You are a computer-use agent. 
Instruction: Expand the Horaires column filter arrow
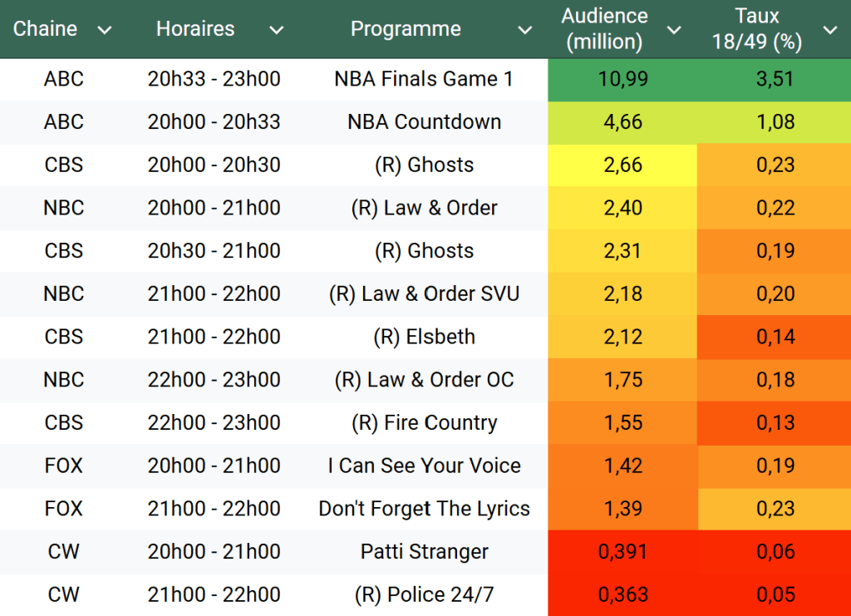tap(277, 30)
